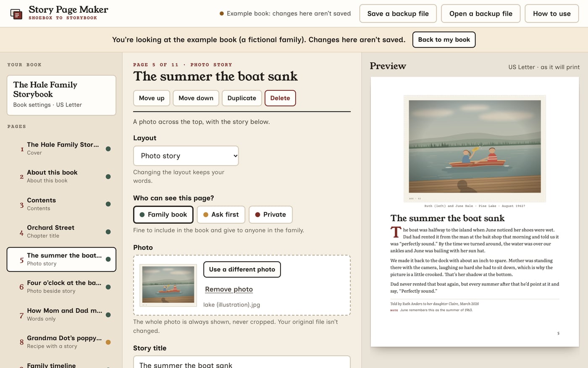Click the lake photo thumbnail in editor
Viewport: 588px width, 368px height.
pos(168,285)
